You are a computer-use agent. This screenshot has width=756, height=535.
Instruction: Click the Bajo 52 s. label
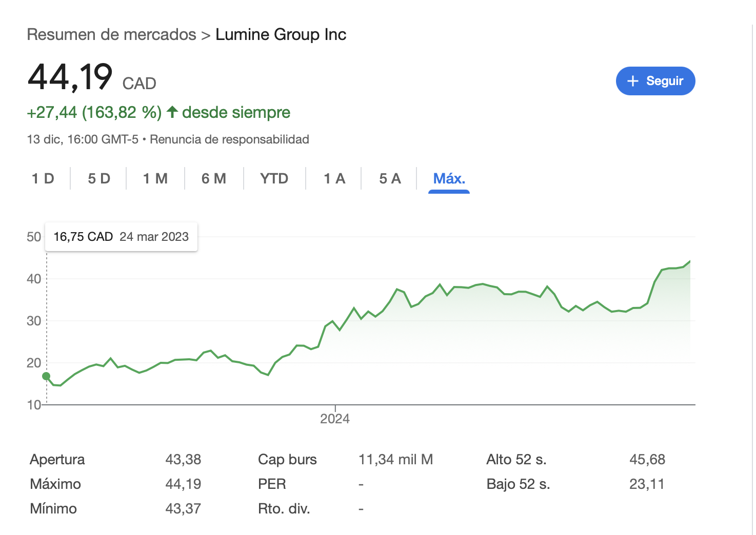(x=518, y=484)
